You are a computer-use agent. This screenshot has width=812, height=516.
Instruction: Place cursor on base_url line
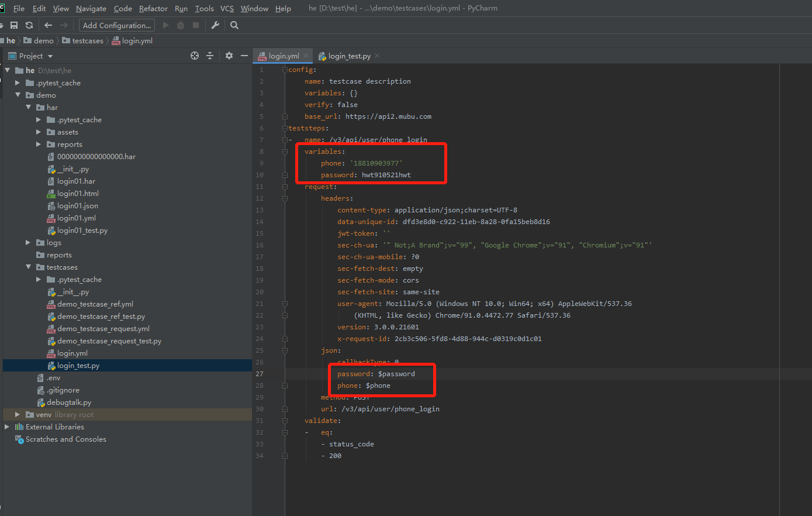pos(368,116)
